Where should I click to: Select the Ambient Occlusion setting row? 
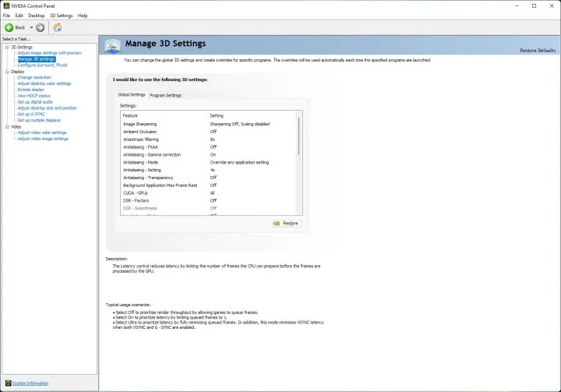click(210, 132)
